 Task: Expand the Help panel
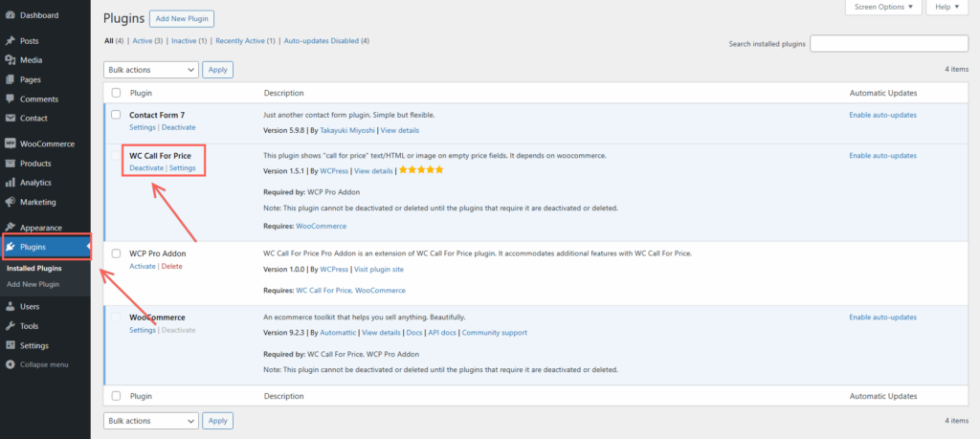click(x=947, y=7)
